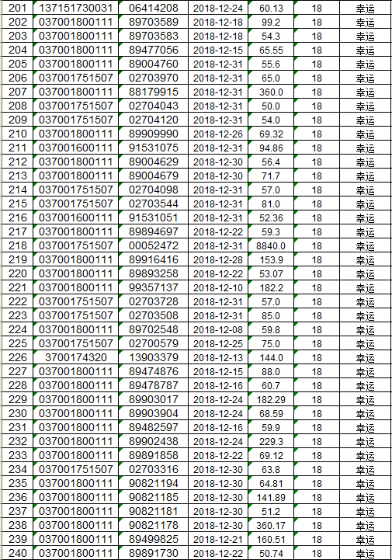The image size is (392, 560).
Task: Click row number 201 cell
Action: click(x=17, y=8)
